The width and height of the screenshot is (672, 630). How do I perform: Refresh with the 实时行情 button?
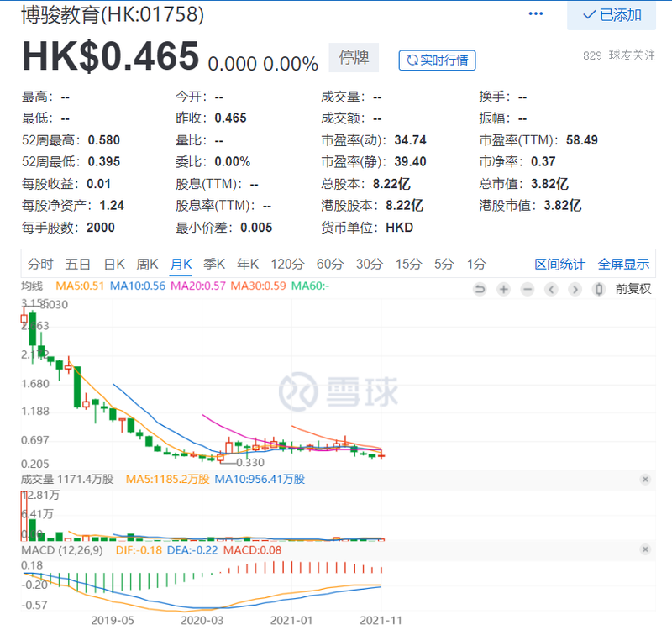tap(437, 60)
